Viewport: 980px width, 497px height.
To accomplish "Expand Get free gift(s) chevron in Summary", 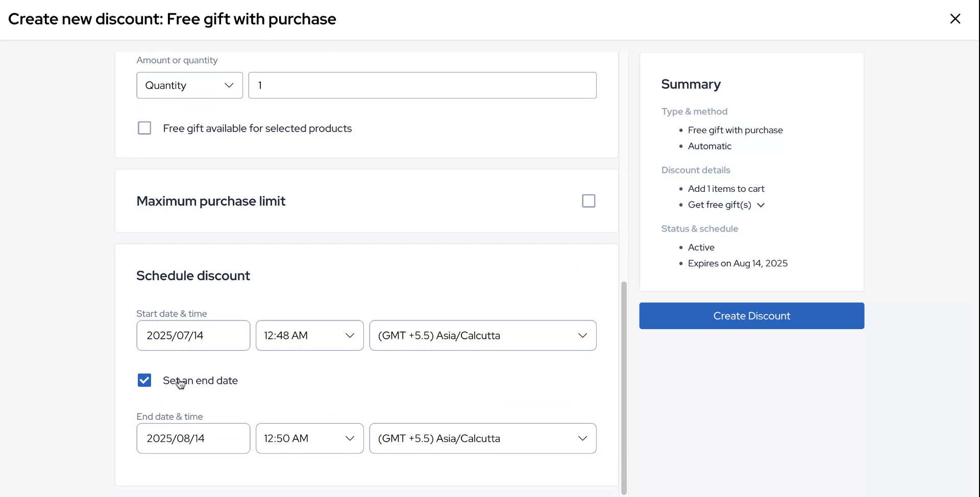I will [x=761, y=205].
